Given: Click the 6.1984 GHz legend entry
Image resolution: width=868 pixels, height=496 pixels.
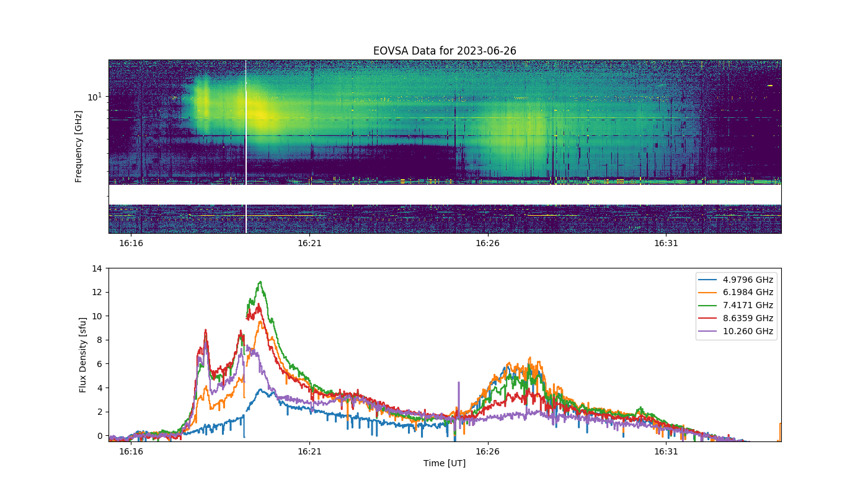Looking at the screenshot, I should point(735,293).
